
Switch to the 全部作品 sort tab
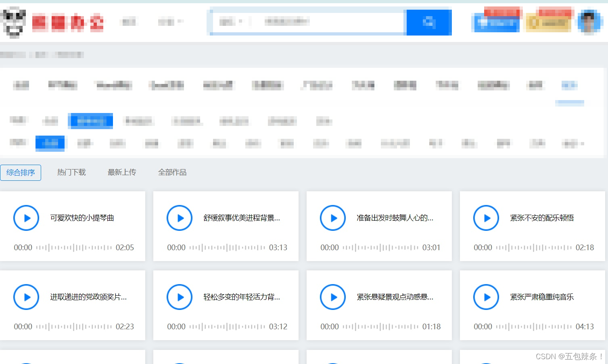[172, 172]
